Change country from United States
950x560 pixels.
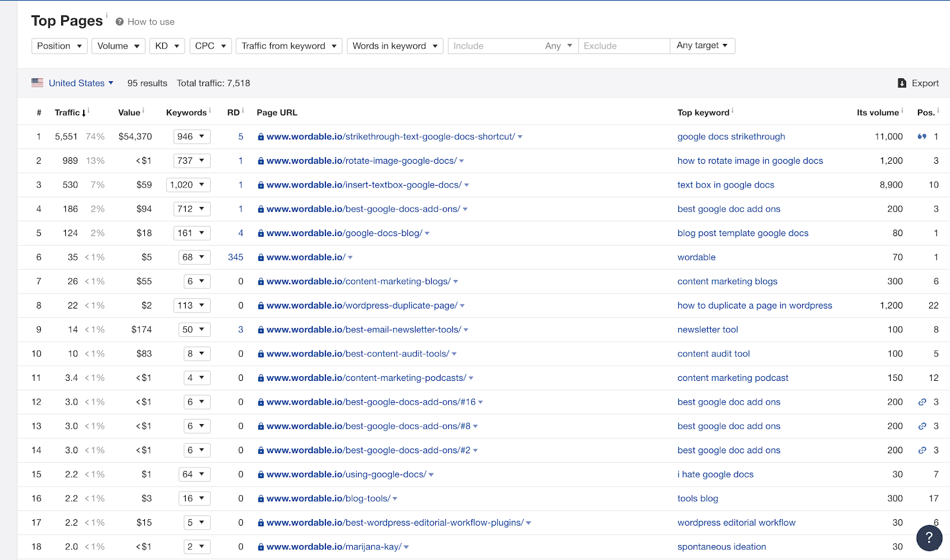(81, 83)
